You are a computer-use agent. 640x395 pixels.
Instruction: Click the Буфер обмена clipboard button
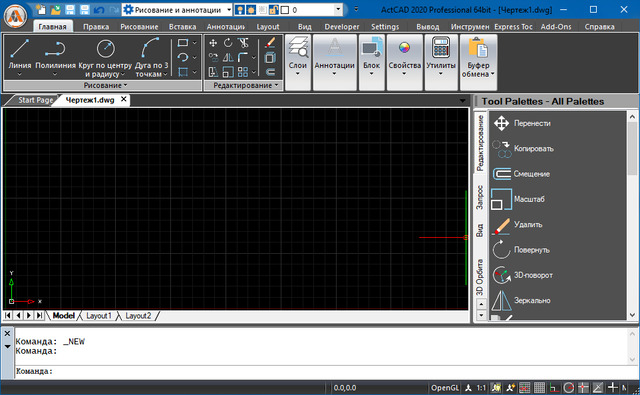coord(478,62)
